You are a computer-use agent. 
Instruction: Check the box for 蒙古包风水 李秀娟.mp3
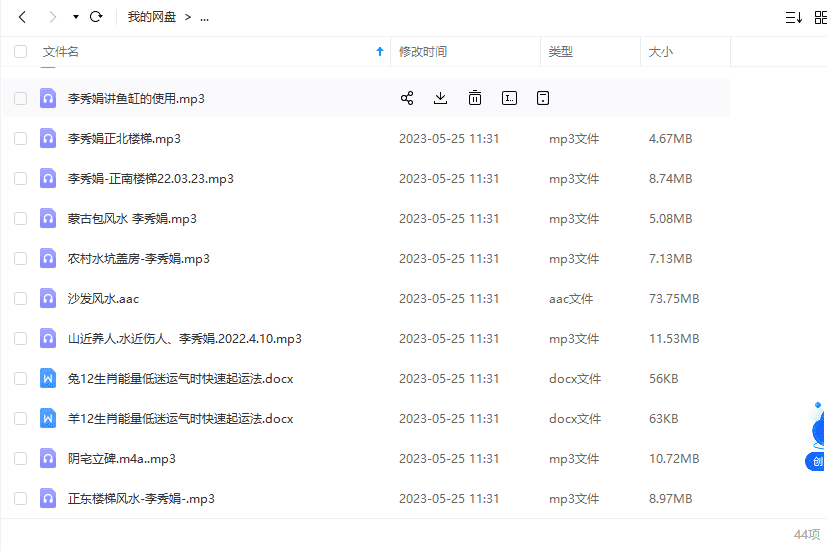20,218
